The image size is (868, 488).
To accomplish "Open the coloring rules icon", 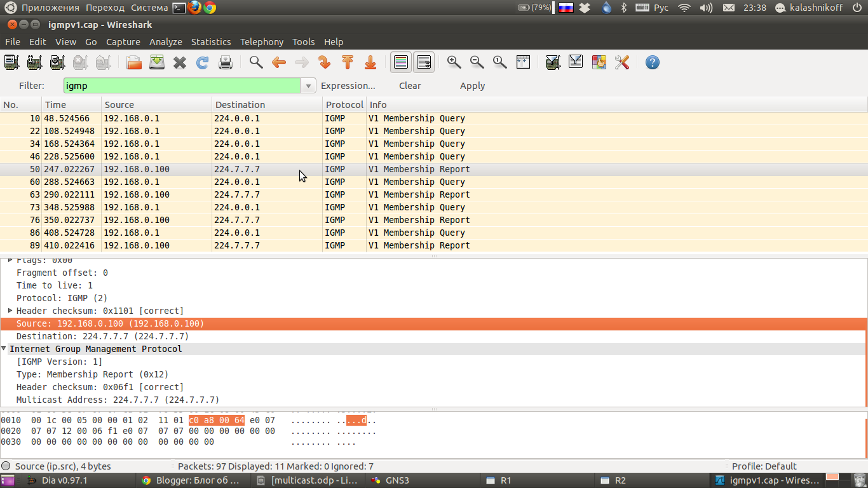I will coord(599,62).
